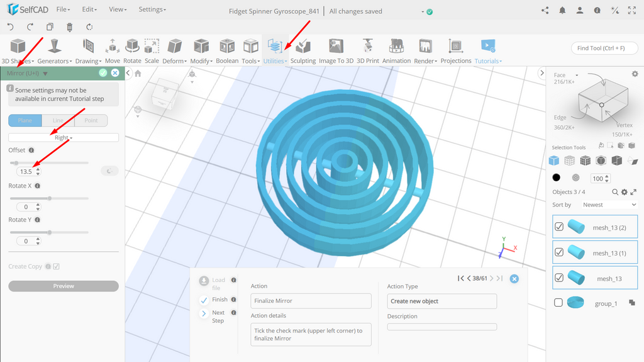
Task: Select the Image To 3D tool
Action: (x=336, y=51)
